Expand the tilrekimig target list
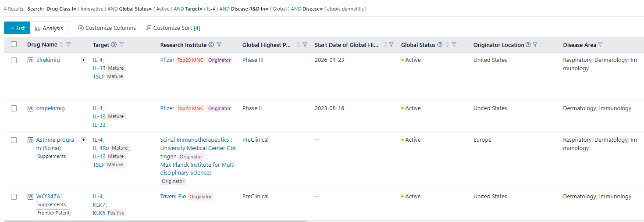 84,60
